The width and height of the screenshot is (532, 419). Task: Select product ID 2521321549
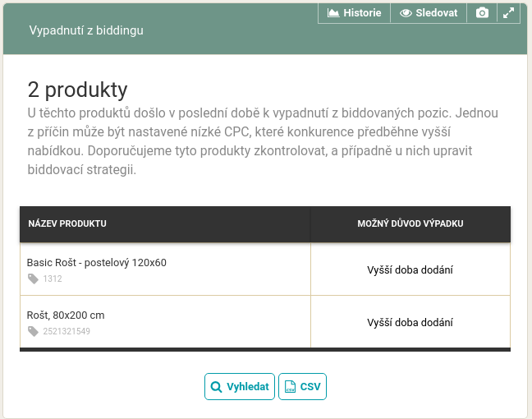point(66,331)
